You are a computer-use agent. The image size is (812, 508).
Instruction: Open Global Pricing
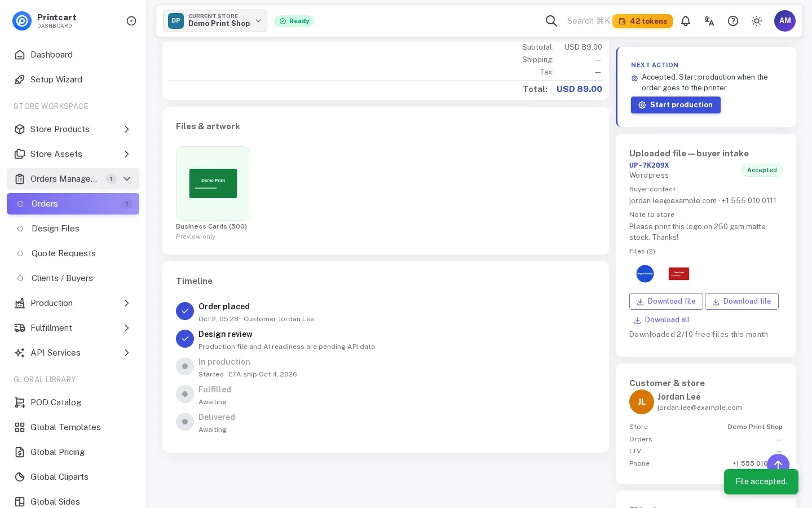73,452
